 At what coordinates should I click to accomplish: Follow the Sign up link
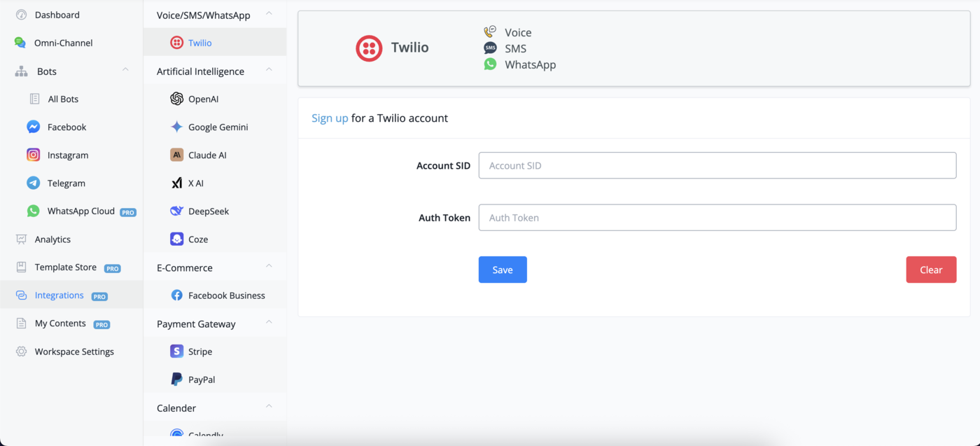[x=330, y=118]
